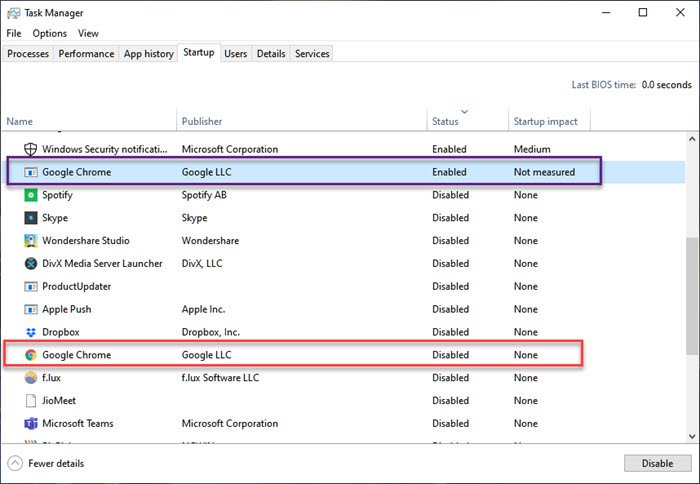Sort by the Status column header
Viewport: 700px width, 484px height.
[x=445, y=121]
